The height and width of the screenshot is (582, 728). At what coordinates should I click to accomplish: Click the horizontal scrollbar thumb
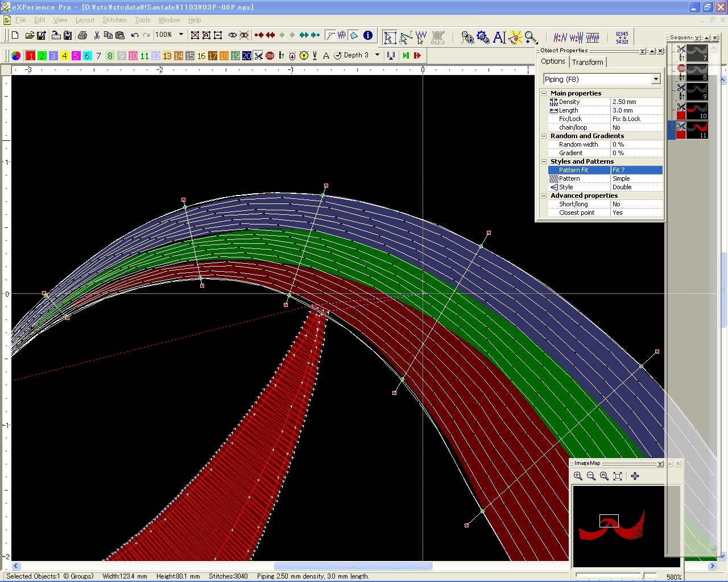click(x=353, y=566)
